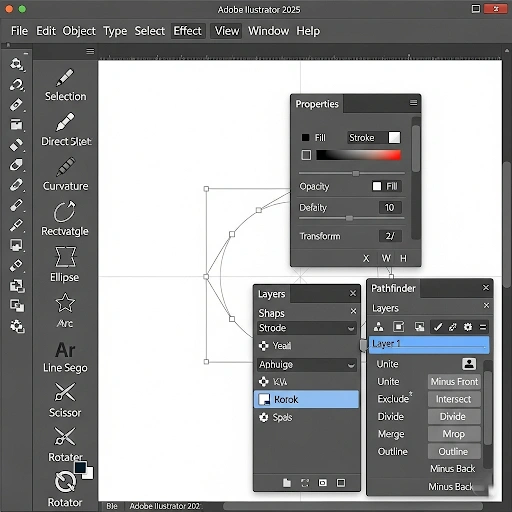Click the Outline button in Pathfinder
Viewport: 512px width, 512px height.
click(x=454, y=452)
